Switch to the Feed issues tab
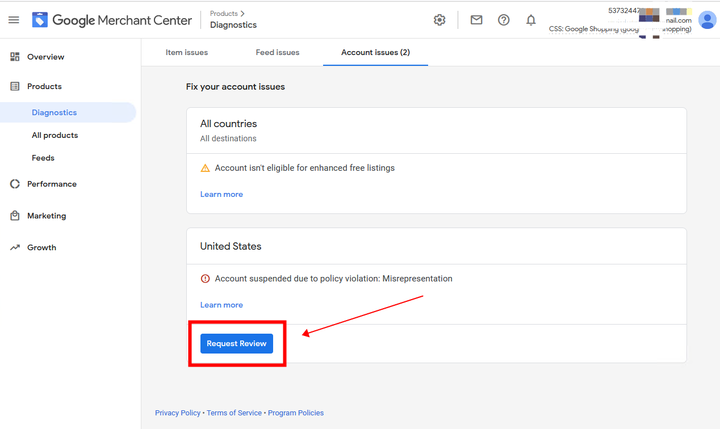This screenshot has width=720, height=429. [277, 52]
